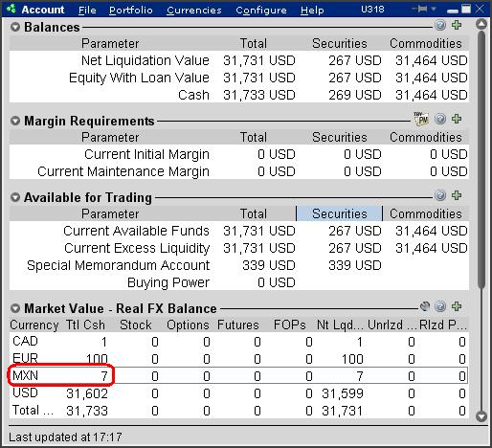492x448 pixels.
Task: Click the scrollbar down arrow
Action: coord(481,416)
